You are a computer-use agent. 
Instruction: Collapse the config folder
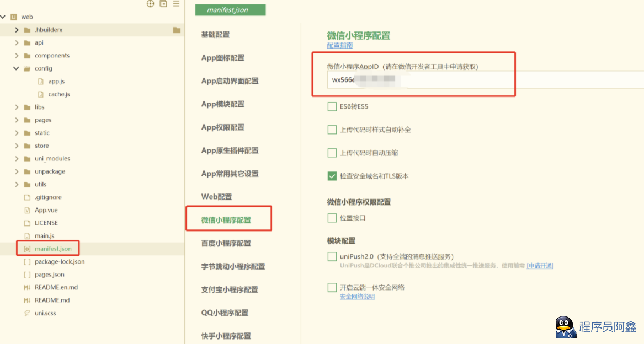click(x=17, y=68)
